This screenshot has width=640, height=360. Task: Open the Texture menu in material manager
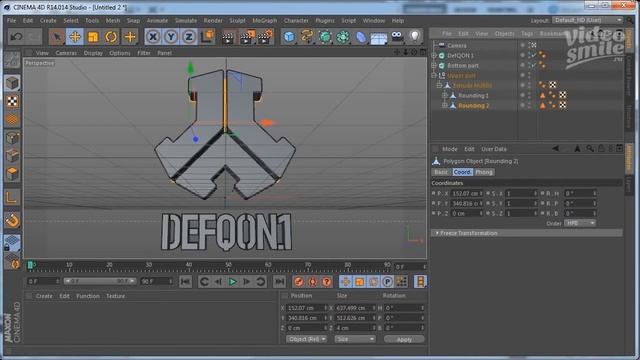pyautogui.click(x=116, y=296)
